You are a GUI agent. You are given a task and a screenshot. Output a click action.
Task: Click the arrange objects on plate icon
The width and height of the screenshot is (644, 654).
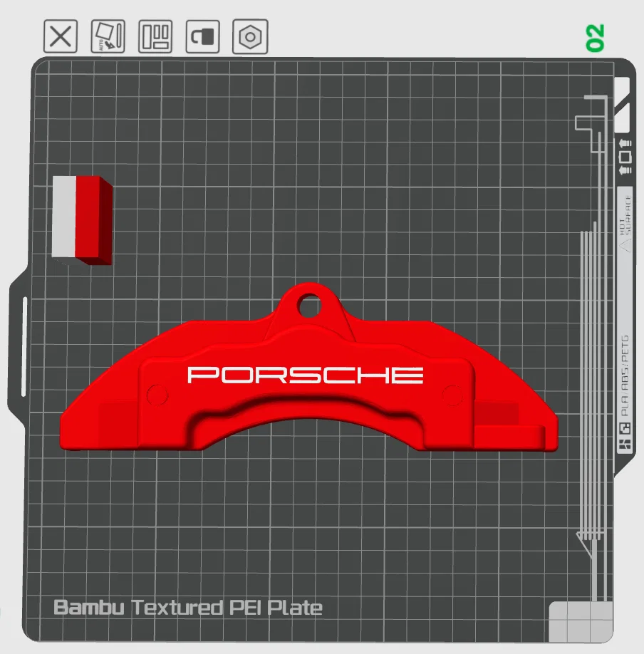tap(155, 36)
